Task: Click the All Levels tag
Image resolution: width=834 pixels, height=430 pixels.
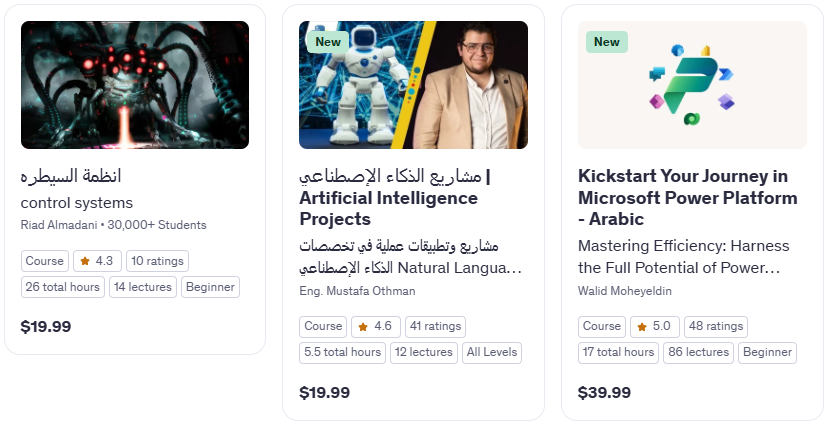Action: click(x=492, y=352)
